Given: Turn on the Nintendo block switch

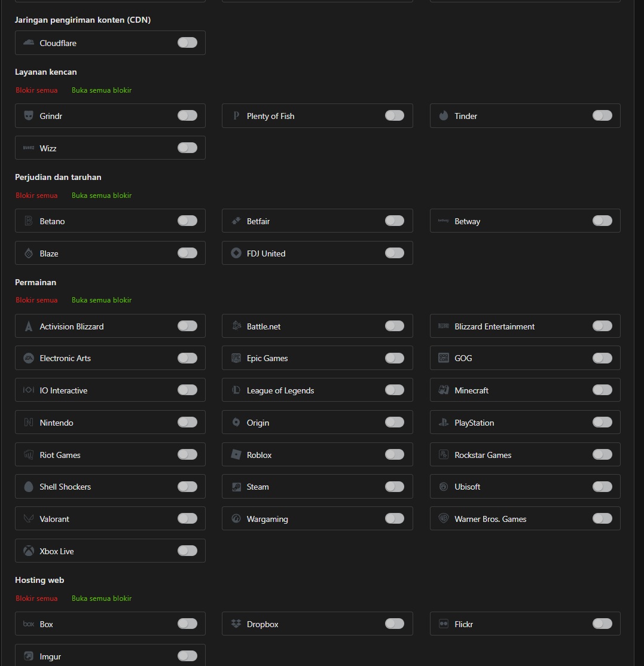Looking at the screenshot, I should click(187, 422).
